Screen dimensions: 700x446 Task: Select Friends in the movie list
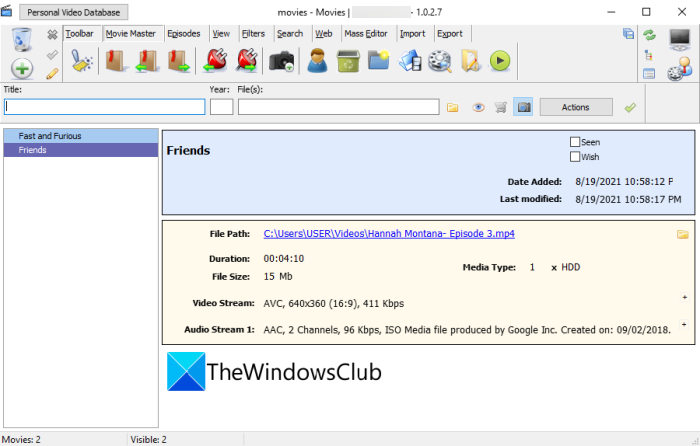[x=81, y=150]
